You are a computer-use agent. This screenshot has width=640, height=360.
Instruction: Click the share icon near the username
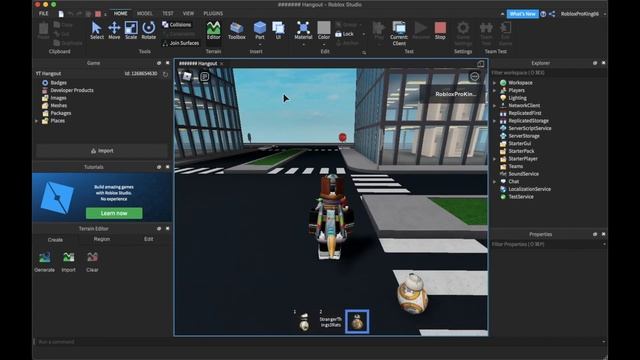point(552,14)
